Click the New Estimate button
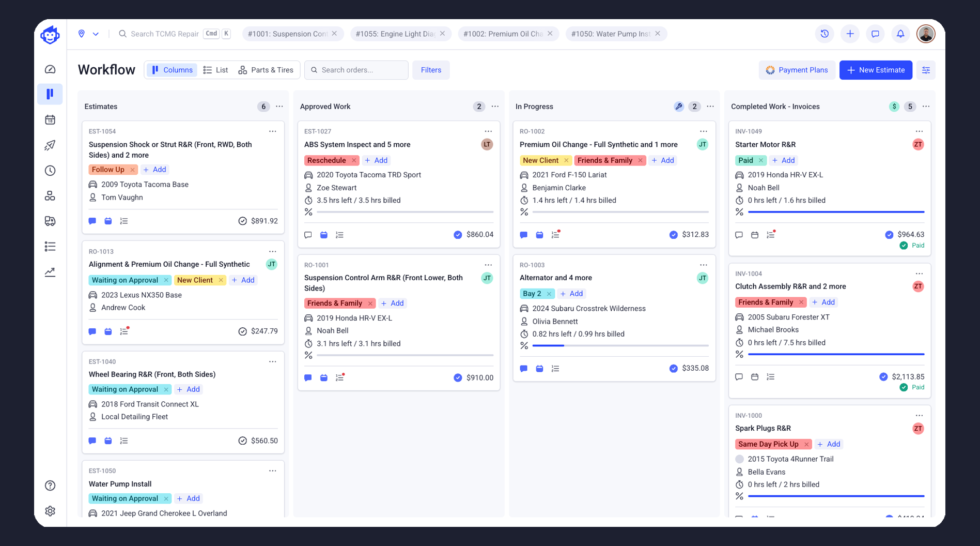 (876, 70)
